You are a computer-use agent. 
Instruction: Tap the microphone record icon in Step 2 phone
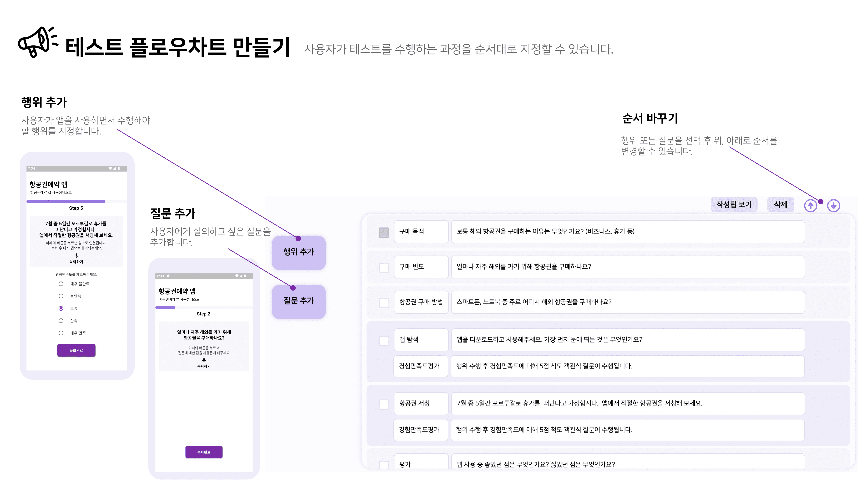[x=204, y=360]
